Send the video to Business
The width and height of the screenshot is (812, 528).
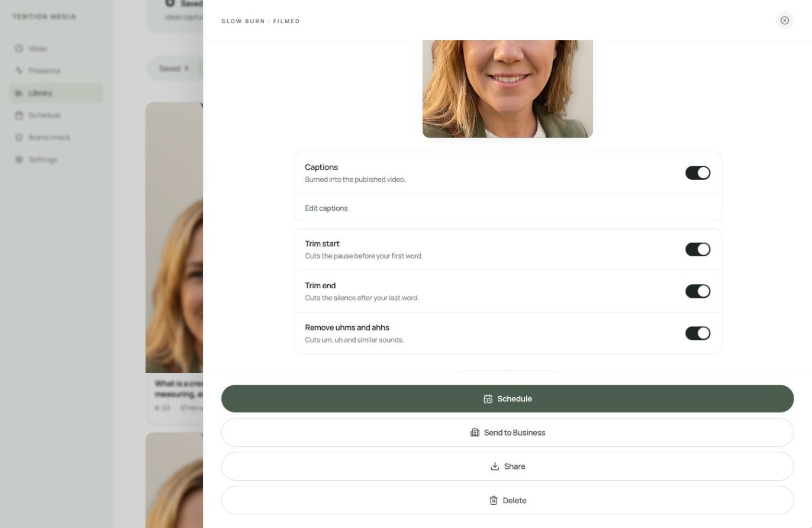click(x=507, y=433)
